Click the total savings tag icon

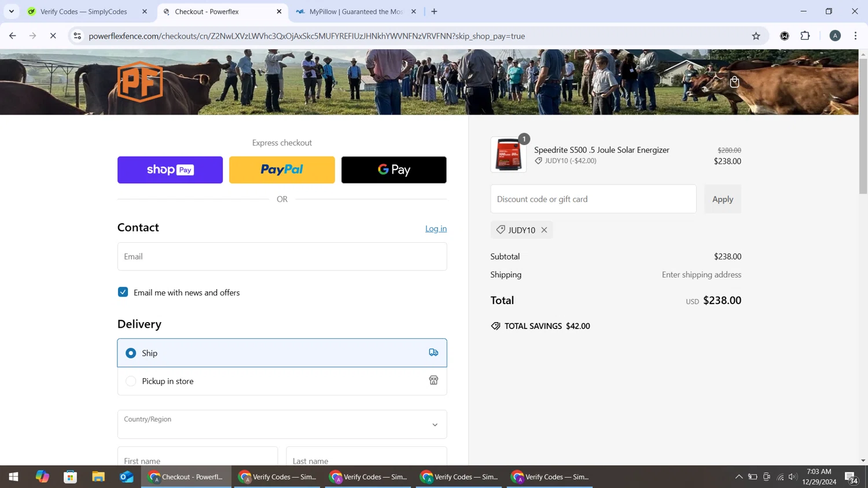pos(495,326)
